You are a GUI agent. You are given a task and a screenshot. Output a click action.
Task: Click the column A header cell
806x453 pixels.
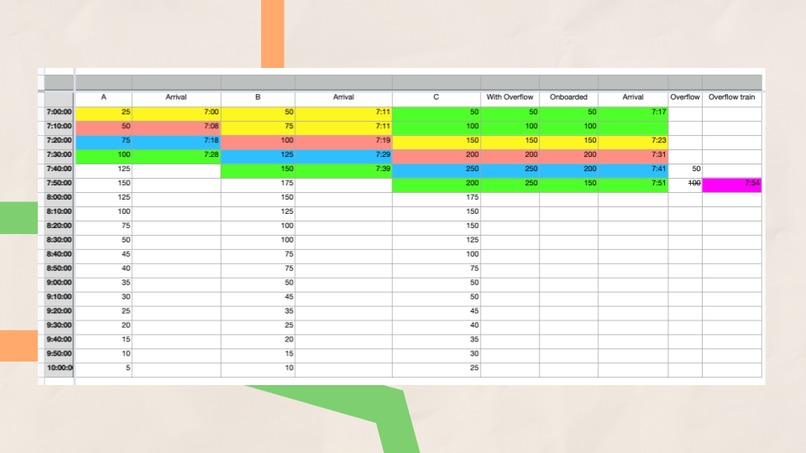103,97
